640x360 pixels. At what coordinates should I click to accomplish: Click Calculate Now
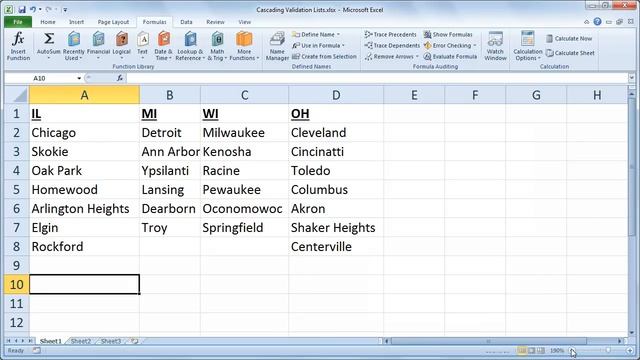click(x=569, y=38)
